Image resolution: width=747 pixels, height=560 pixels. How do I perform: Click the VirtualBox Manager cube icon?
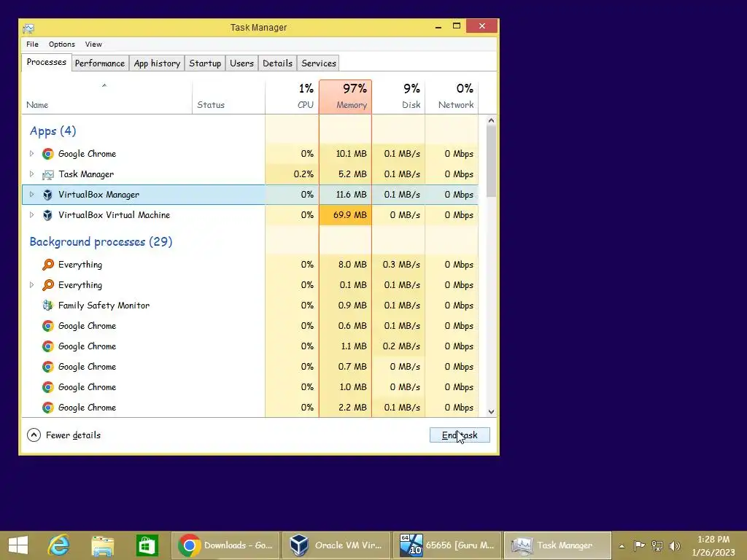47,195
